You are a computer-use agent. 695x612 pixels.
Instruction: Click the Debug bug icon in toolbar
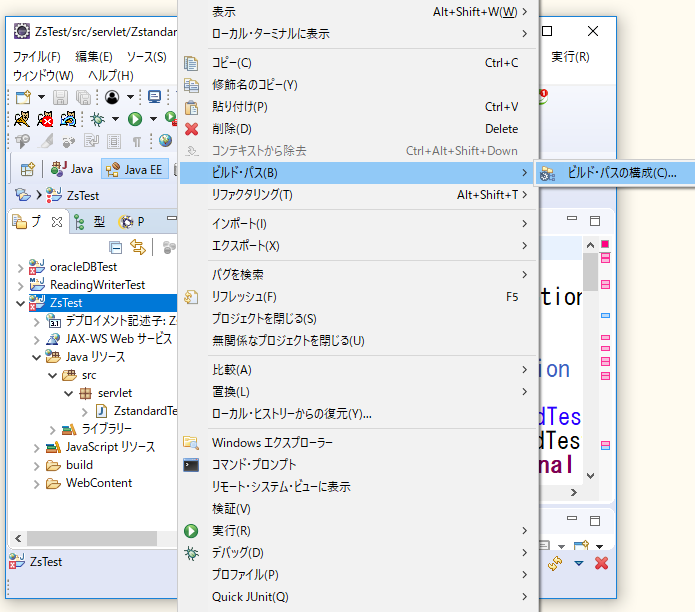(97, 119)
